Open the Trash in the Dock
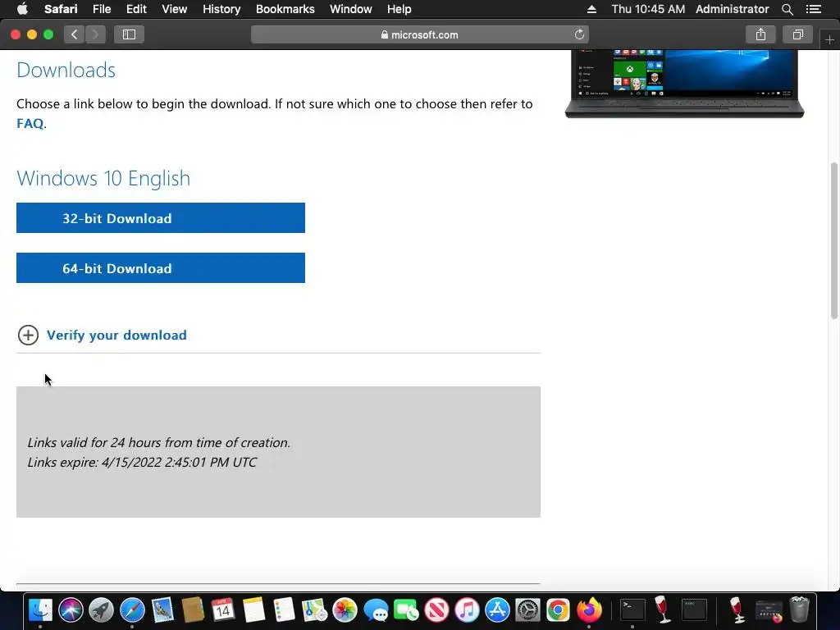This screenshot has width=840, height=630. [799, 609]
